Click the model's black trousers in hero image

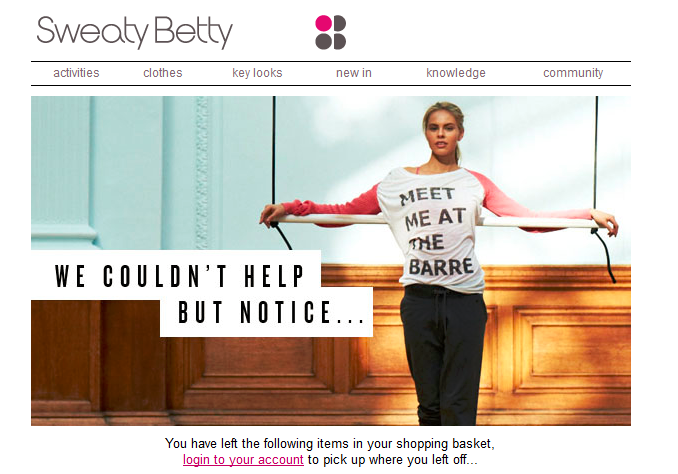tap(442, 355)
